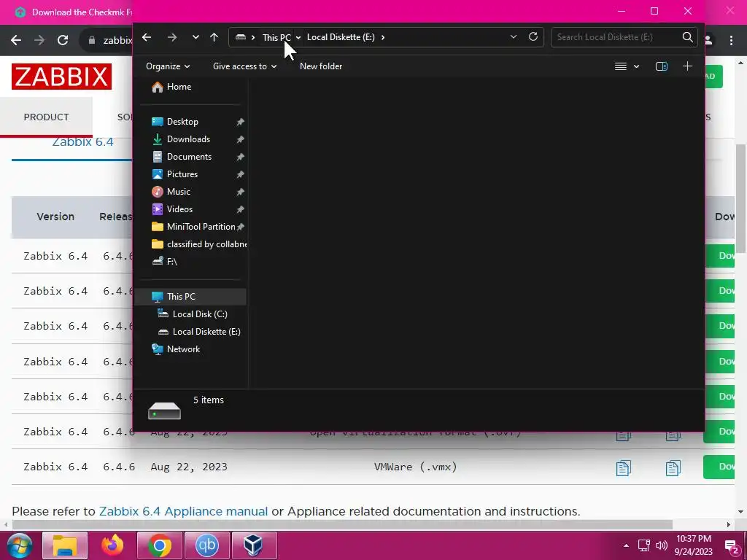747x560 pixels.
Task: Launch Firefox from the taskbar
Action: pos(112,545)
